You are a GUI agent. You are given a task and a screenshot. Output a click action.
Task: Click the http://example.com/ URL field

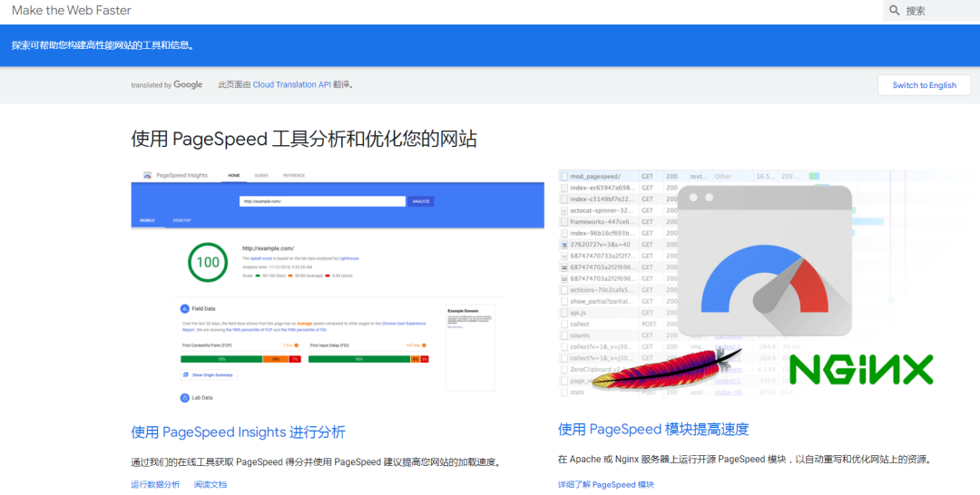pos(322,201)
